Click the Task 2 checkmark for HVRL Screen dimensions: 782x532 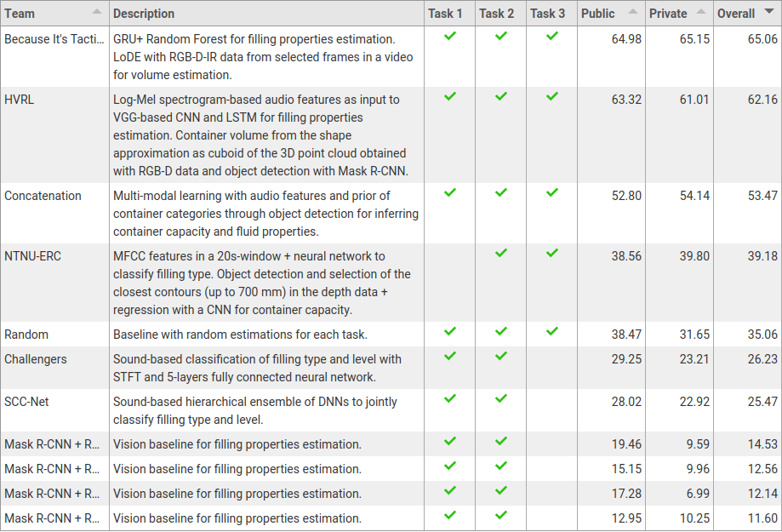[x=501, y=96]
